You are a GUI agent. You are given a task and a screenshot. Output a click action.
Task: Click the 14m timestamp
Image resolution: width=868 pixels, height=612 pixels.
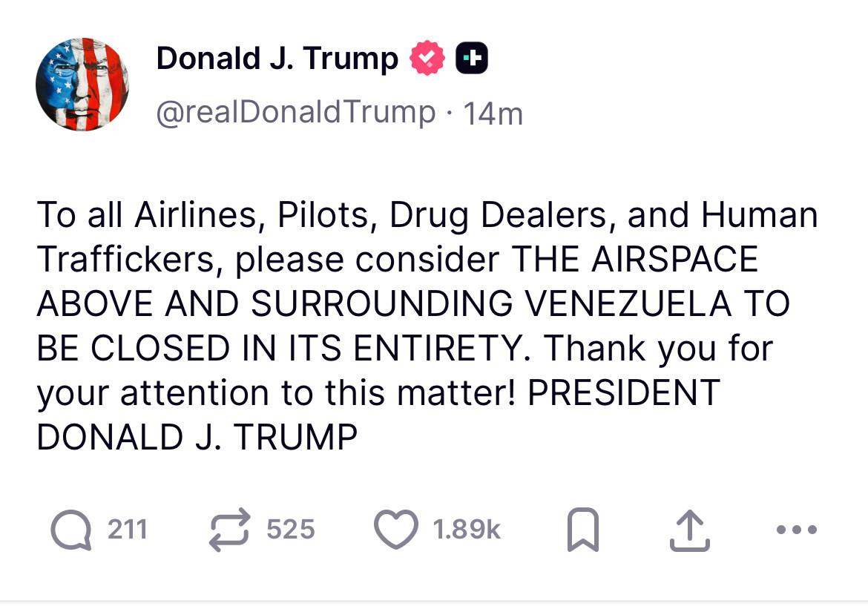point(493,113)
